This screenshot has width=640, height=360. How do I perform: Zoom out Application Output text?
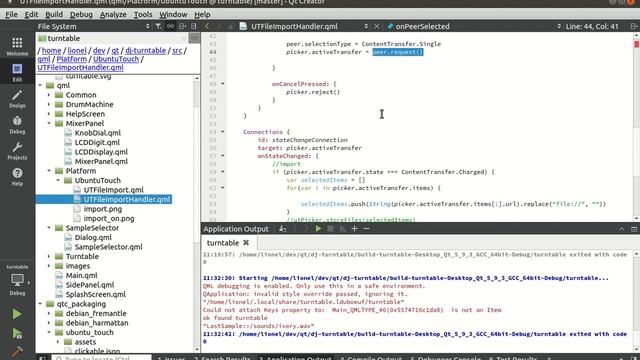point(366,229)
